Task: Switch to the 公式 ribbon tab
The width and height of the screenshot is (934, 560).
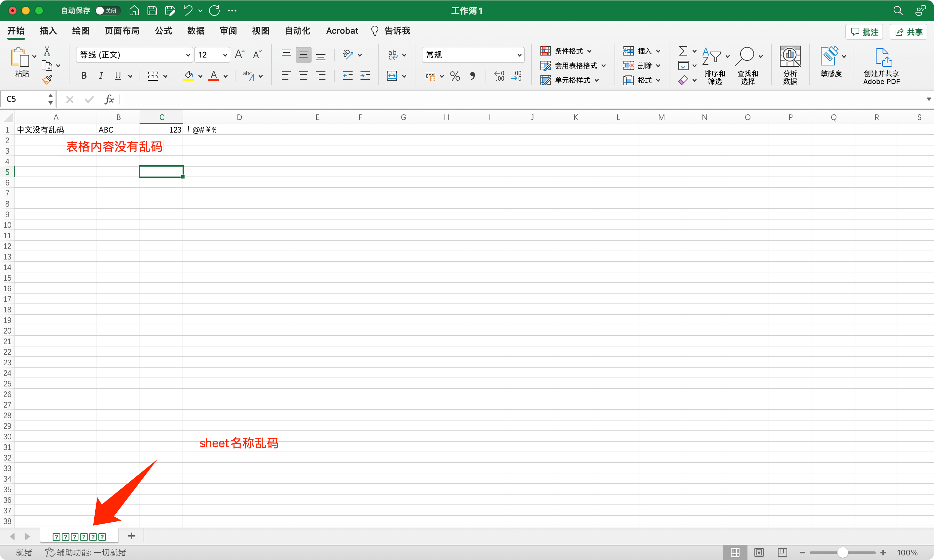Action: [x=163, y=31]
